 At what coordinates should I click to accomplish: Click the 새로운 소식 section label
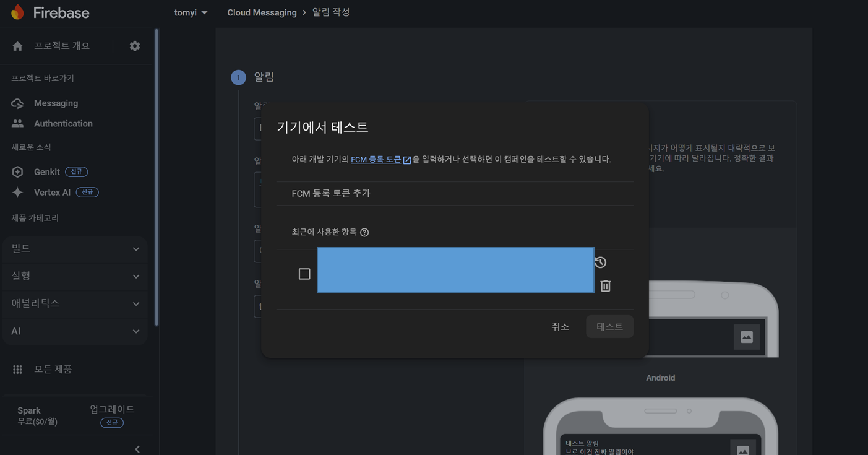pos(31,147)
